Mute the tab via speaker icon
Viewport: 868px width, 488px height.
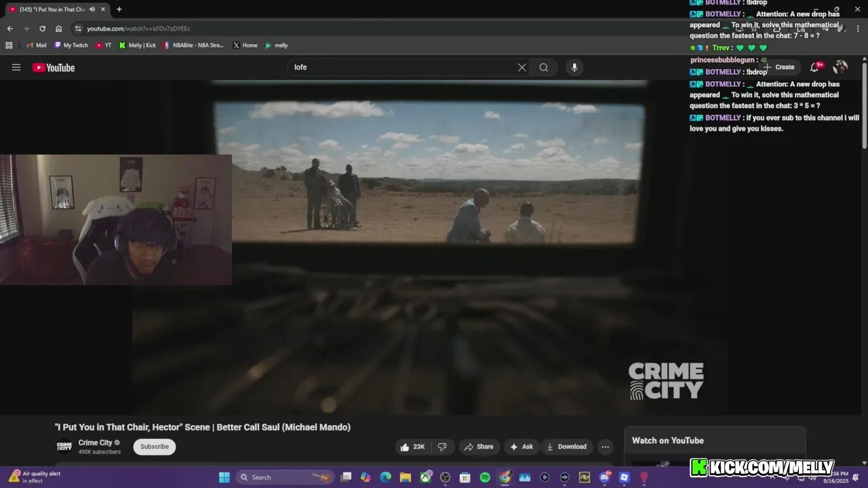[x=92, y=9]
